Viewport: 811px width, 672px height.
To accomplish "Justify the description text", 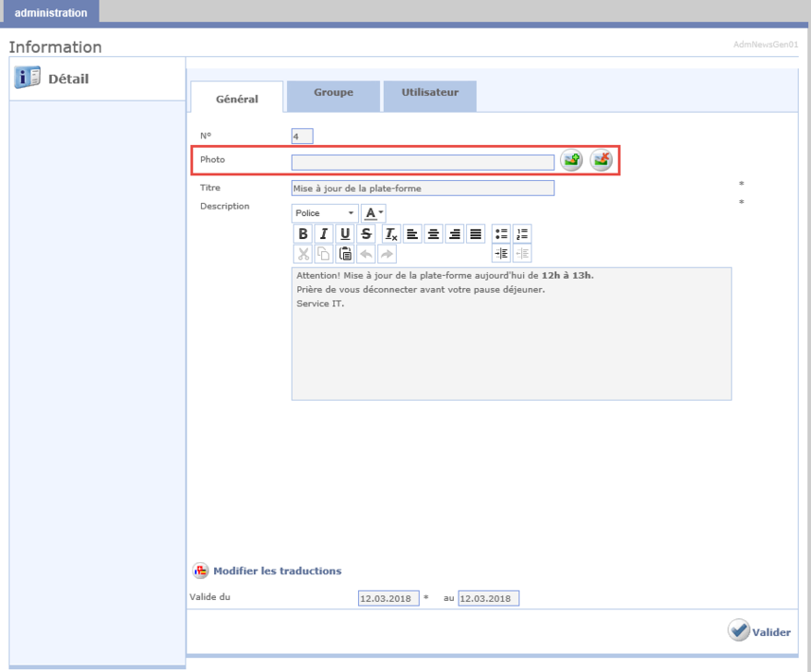I will point(475,234).
